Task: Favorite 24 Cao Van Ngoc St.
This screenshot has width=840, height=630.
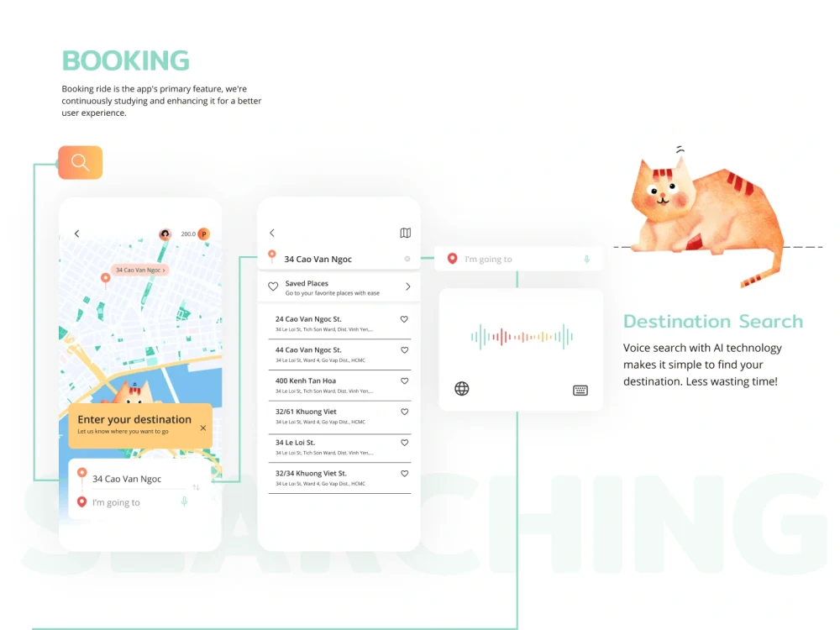Action: (405, 319)
